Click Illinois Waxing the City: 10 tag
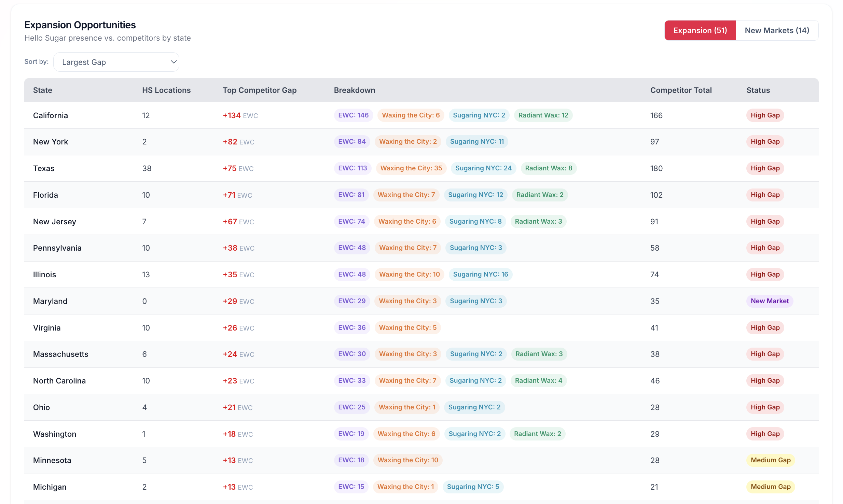 (409, 275)
